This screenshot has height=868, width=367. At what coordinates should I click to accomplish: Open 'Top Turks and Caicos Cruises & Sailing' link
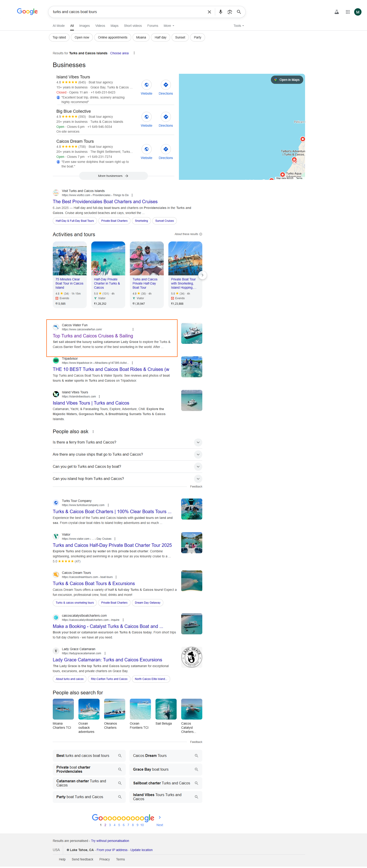(93, 336)
